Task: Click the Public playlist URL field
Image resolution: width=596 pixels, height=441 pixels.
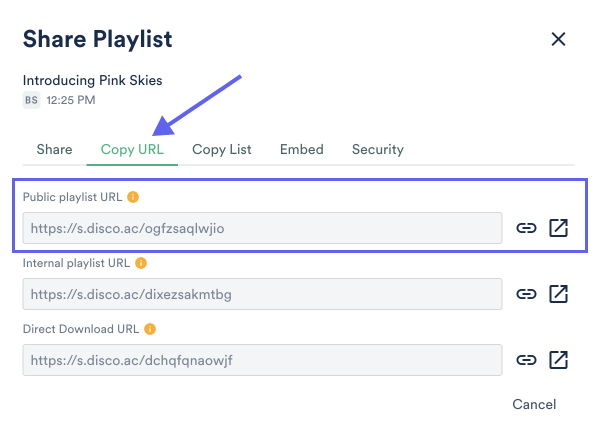Action: (x=262, y=228)
